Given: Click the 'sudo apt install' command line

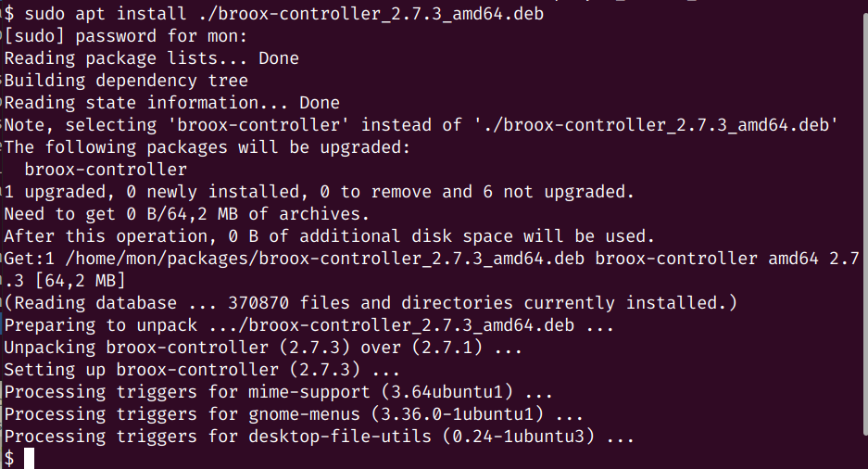Looking at the screenshot, I should click(x=274, y=14).
